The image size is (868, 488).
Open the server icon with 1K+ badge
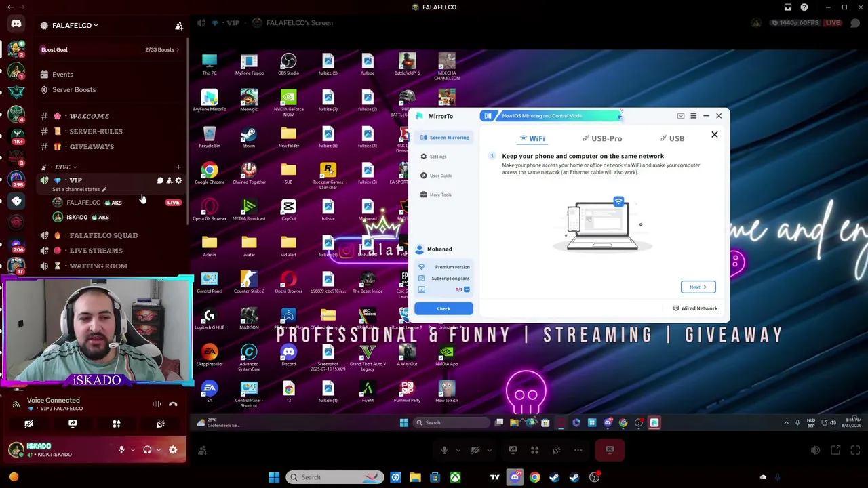16,135
